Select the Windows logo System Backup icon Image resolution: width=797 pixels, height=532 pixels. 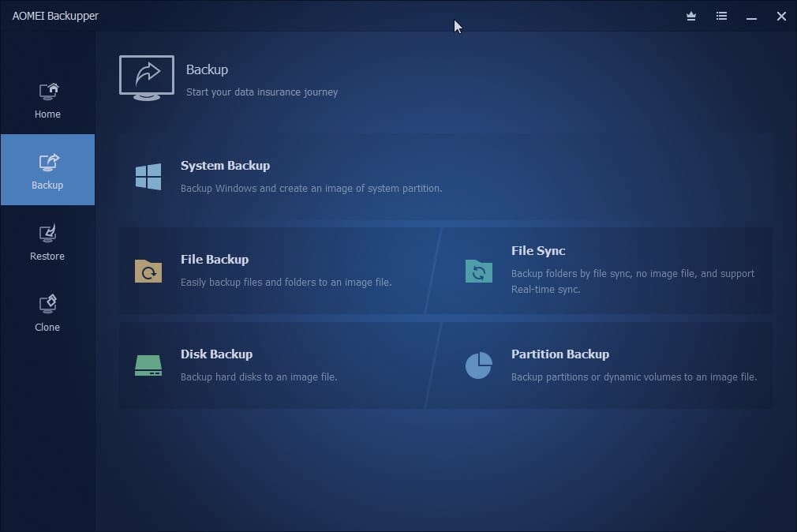point(148,176)
